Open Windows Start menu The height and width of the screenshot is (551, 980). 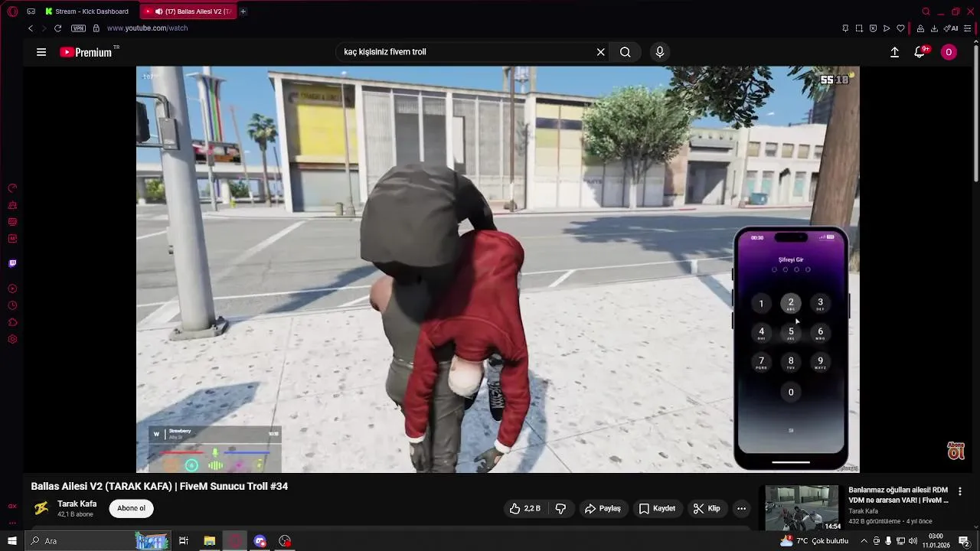click(x=12, y=541)
